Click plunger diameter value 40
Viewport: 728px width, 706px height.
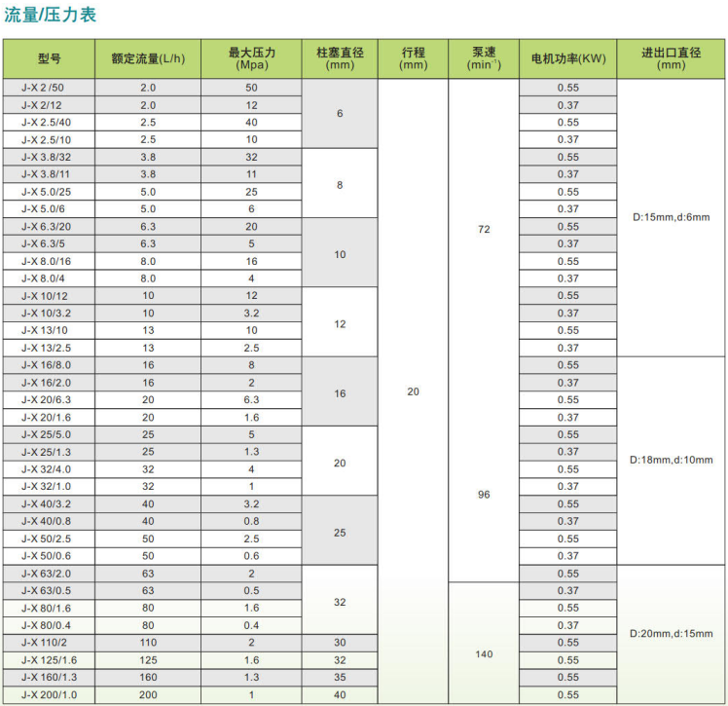340,695
